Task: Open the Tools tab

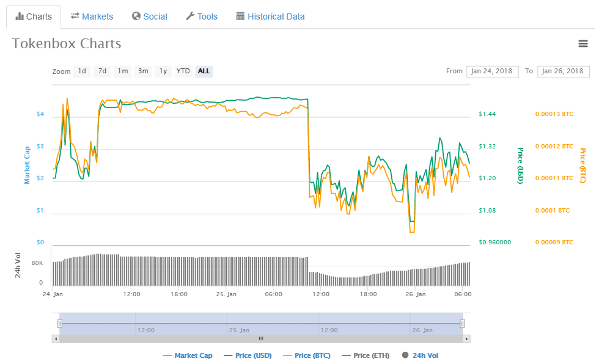Action: [x=202, y=16]
